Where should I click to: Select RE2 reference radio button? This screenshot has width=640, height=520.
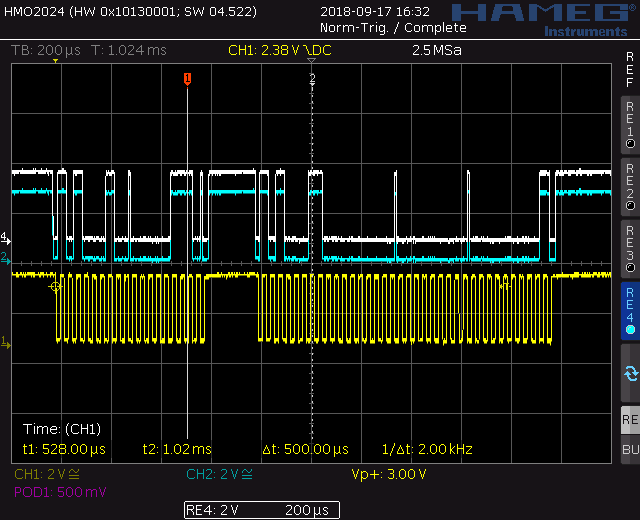click(630, 187)
